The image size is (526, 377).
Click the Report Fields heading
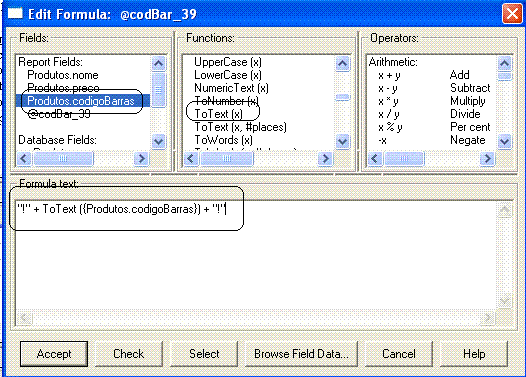[50, 62]
